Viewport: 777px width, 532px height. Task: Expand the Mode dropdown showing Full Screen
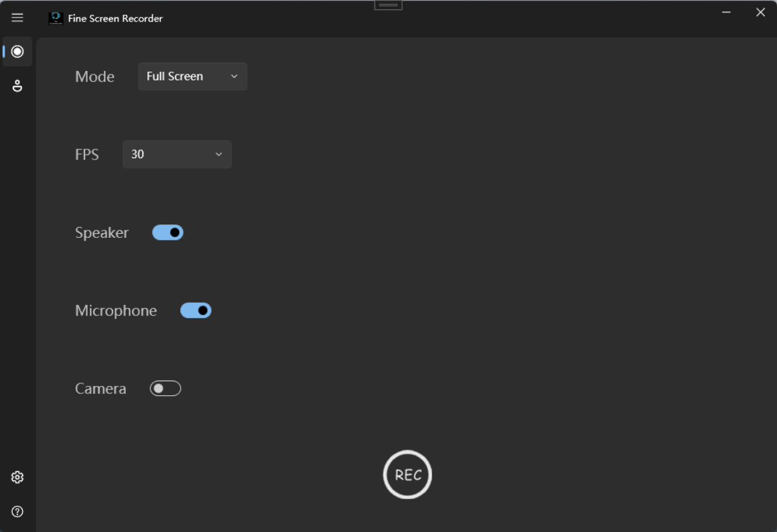[192, 76]
